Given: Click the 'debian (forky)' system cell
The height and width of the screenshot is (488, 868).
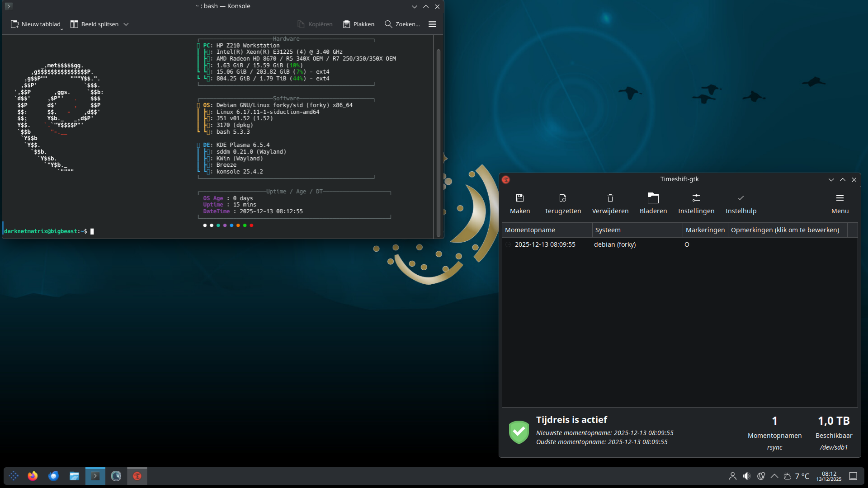Looking at the screenshot, I should (615, 244).
